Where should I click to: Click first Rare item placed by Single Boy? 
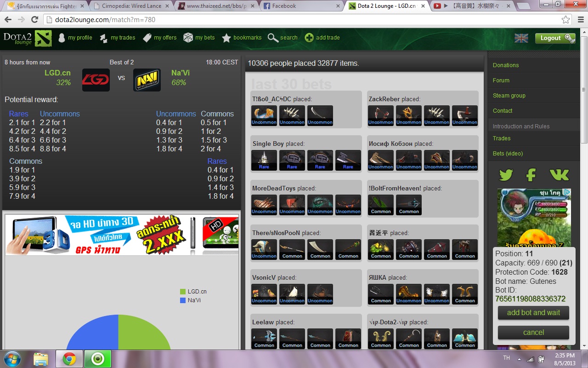(264, 160)
